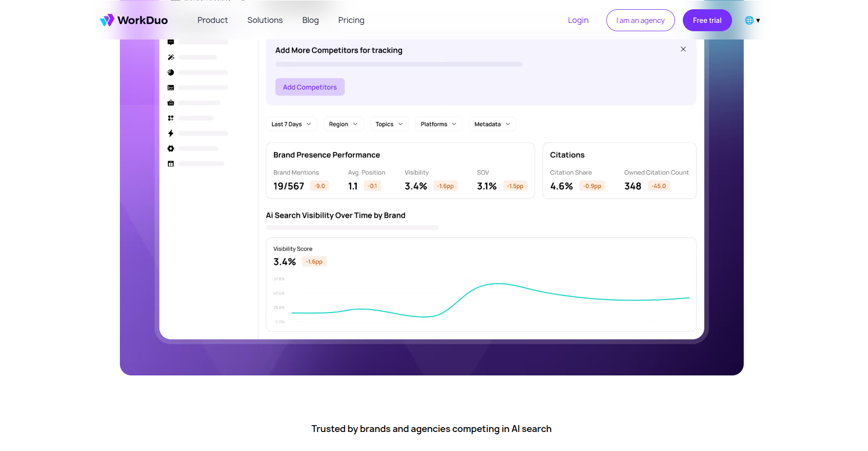Image resolution: width=868 pixels, height=451 pixels.
Task: Click the magic wand sidebar icon
Action: pyautogui.click(x=171, y=57)
